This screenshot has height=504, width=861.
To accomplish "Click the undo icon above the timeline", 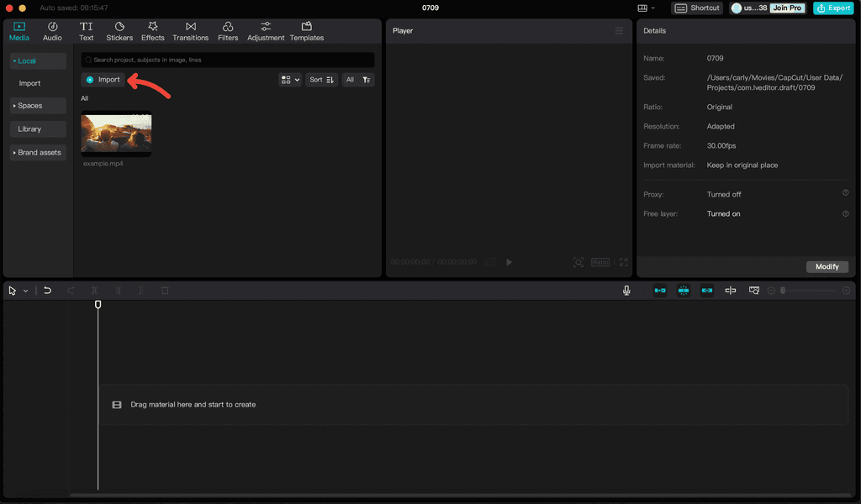I will pyautogui.click(x=48, y=290).
